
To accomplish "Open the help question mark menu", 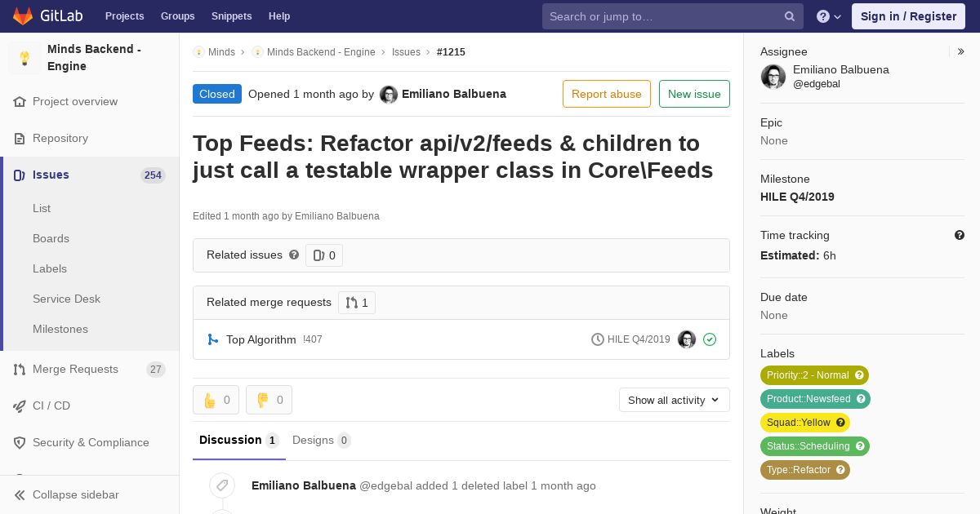I will tap(829, 16).
